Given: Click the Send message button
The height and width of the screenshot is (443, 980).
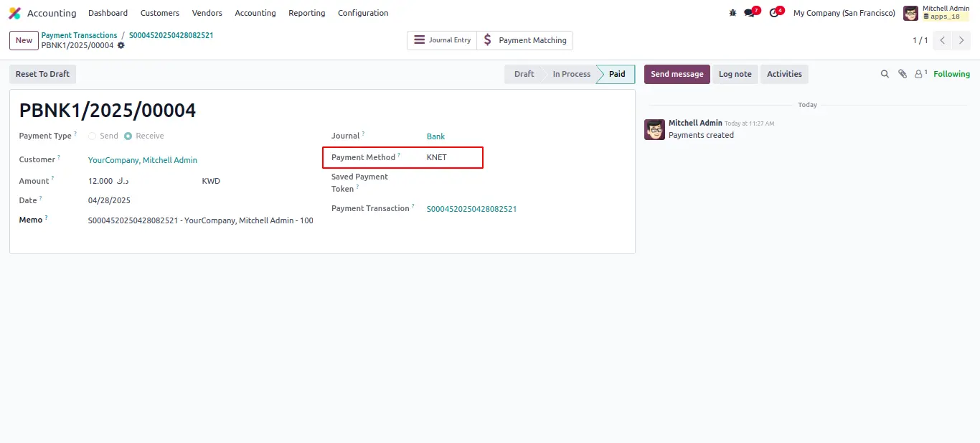Looking at the screenshot, I should pyautogui.click(x=677, y=74).
